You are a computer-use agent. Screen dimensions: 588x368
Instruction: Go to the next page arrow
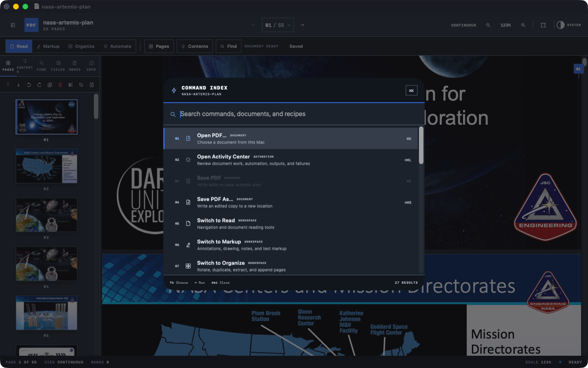point(302,25)
